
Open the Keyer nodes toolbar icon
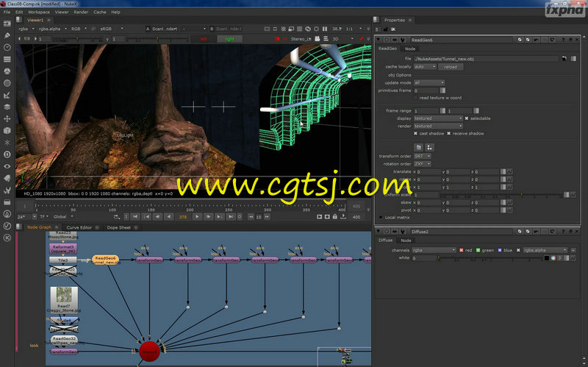point(7,95)
